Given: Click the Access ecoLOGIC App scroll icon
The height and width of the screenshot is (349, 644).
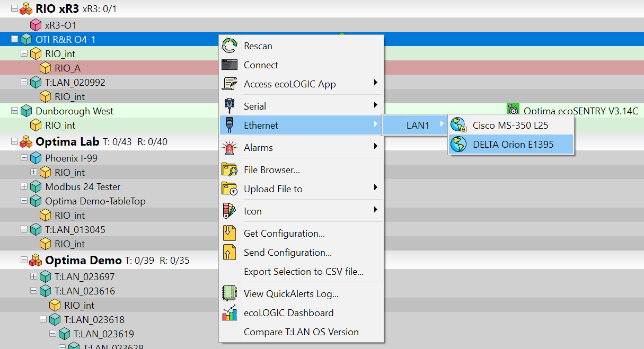Looking at the screenshot, I should (229, 84).
